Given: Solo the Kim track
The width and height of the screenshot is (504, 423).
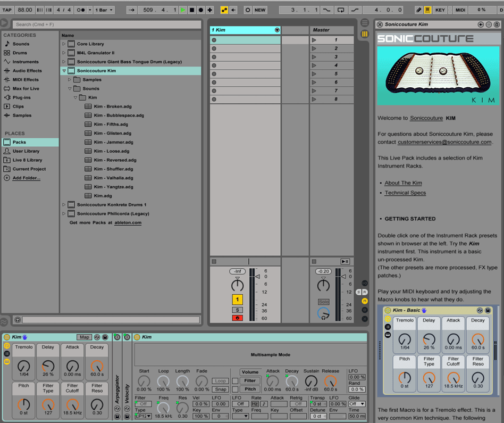Looking at the screenshot, I should [x=238, y=310].
